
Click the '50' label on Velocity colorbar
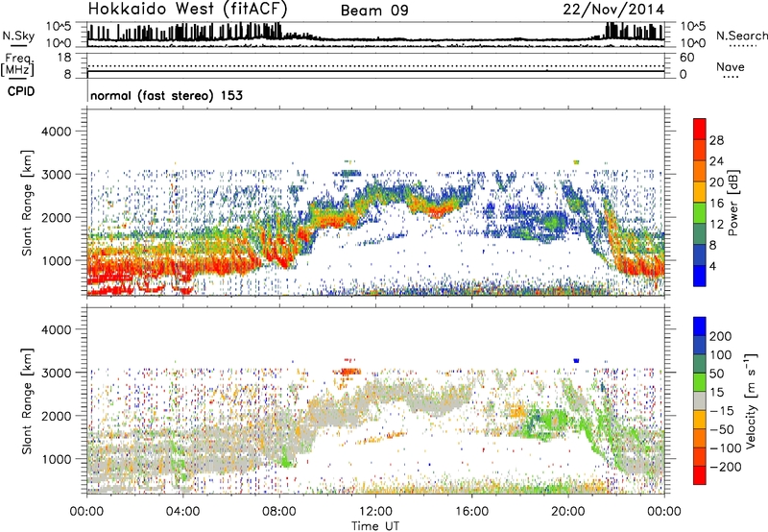click(716, 374)
